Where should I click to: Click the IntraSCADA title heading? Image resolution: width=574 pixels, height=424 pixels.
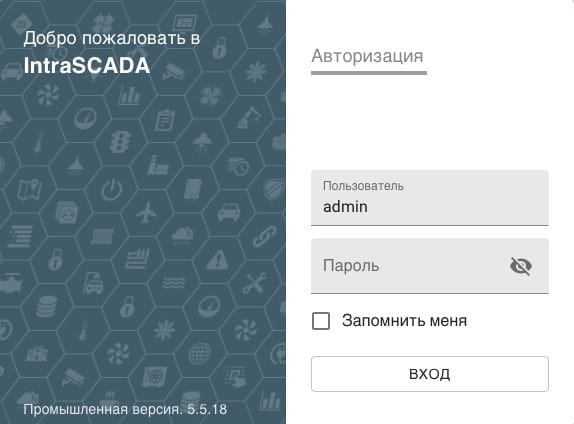coord(87,66)
